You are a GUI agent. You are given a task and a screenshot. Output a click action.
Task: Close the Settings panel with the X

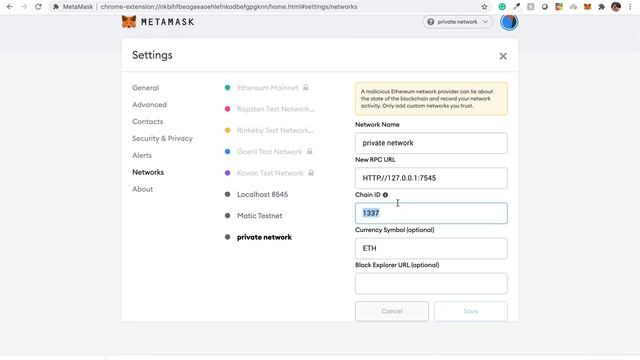click(503, 56)
